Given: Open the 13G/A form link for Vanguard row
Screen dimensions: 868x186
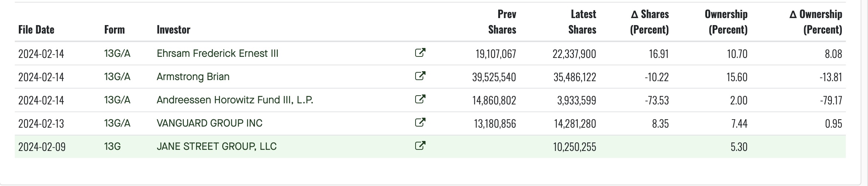Looking at the screenshot, I should 117,123.
